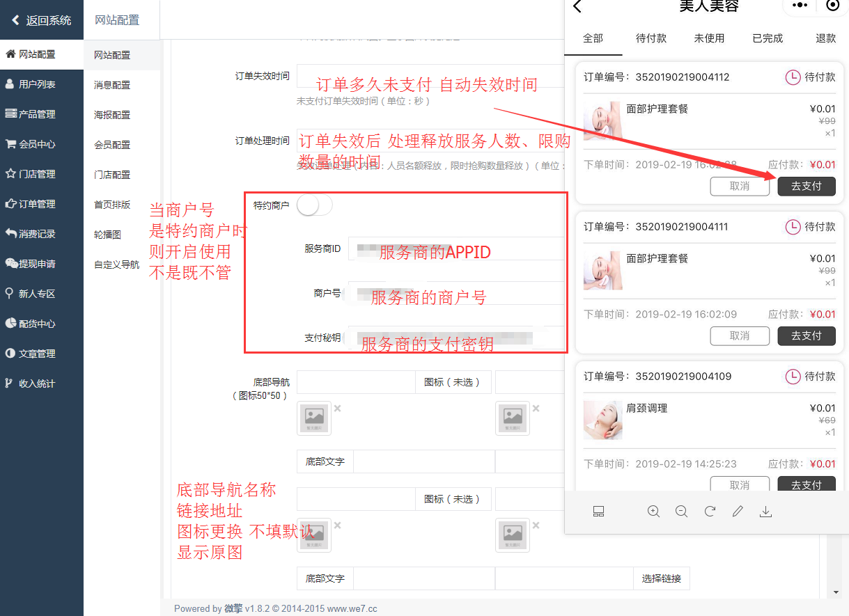Click 肩颈调理 product thumbnail
The height and width of the screenshot is (616, 849).
(x=602, y=420)
